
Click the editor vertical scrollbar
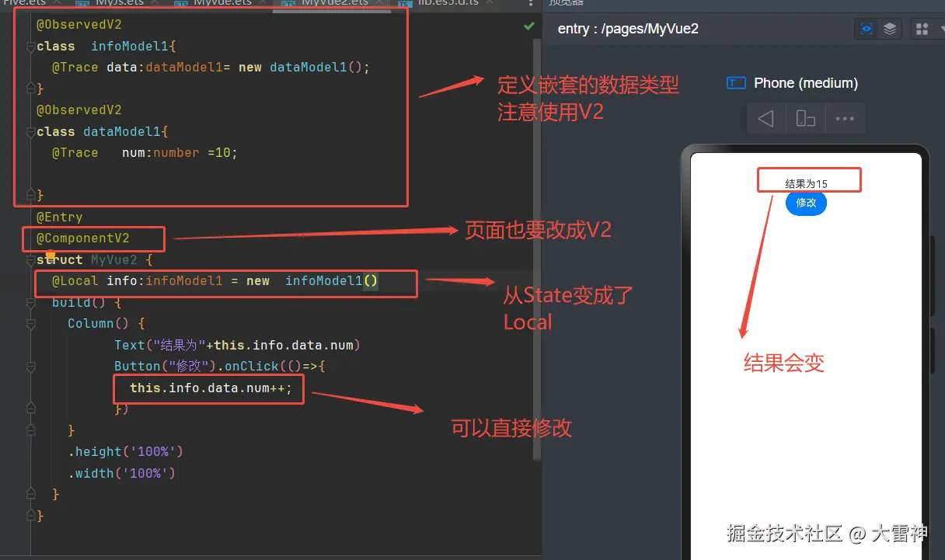point(536,249)
